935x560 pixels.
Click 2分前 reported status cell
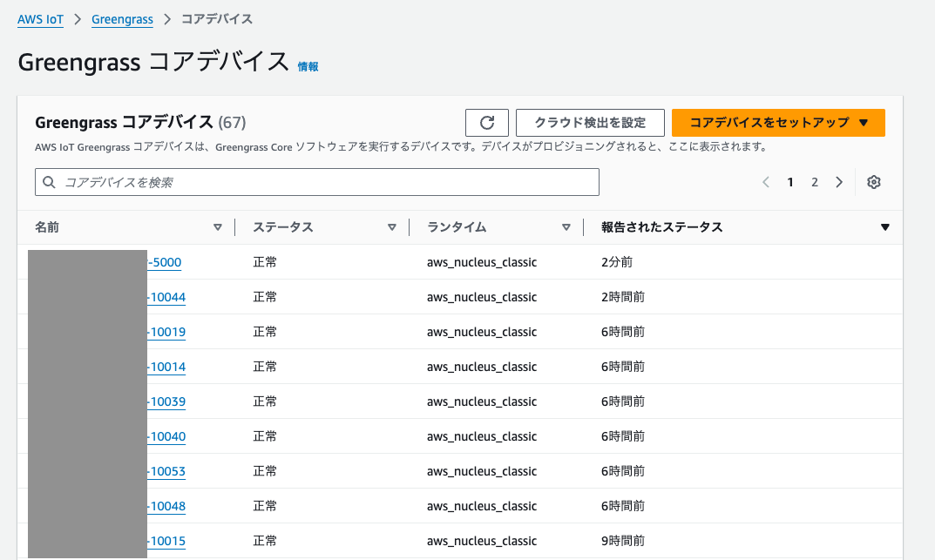coord(617,262)
